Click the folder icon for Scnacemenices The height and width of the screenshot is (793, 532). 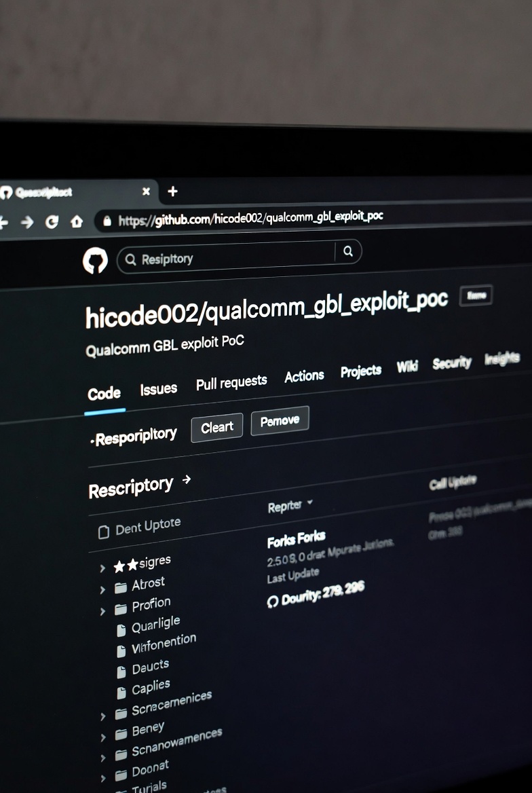pyautogui.click(x=121, y=714)
